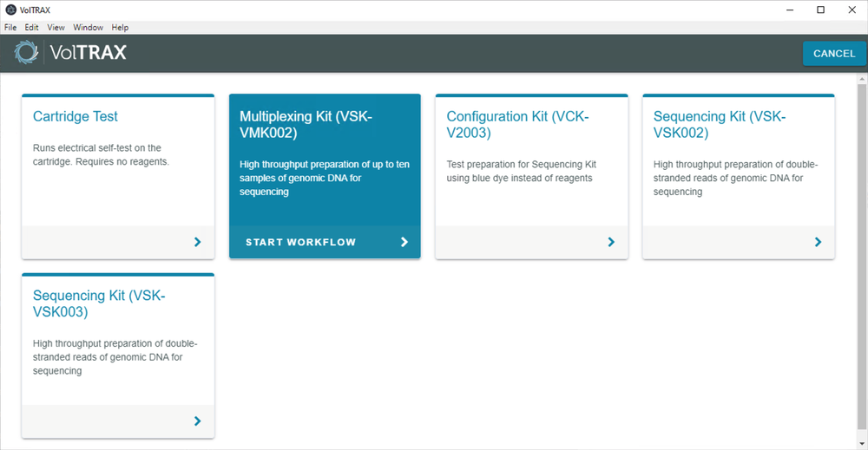The height and width of the screenshot is (450, 868).
Task: Open the Edit menu
Action: coord(31,27)
